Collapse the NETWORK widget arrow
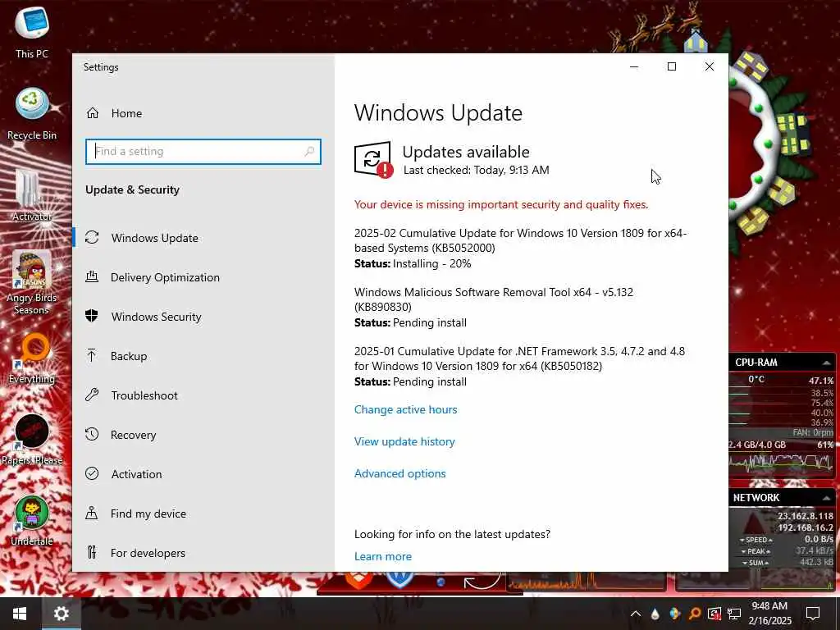The width and height of the screenshot is (840, 630). (x=826, y=498)
